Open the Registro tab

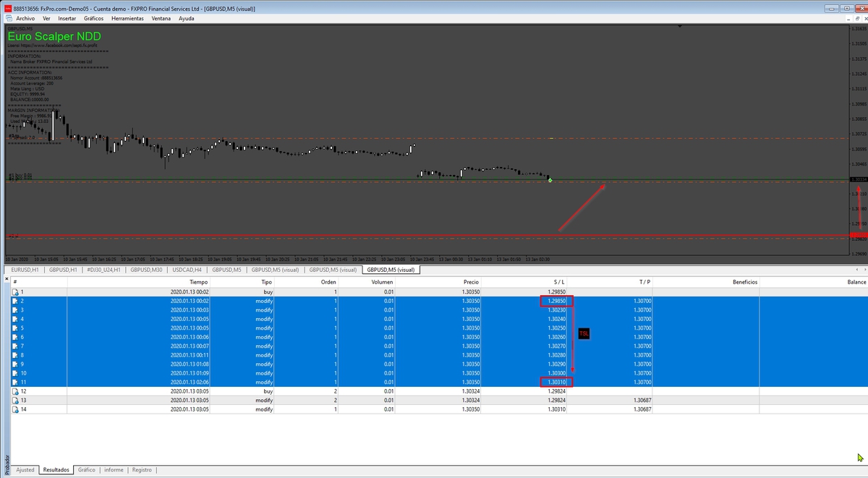[142, 470]
